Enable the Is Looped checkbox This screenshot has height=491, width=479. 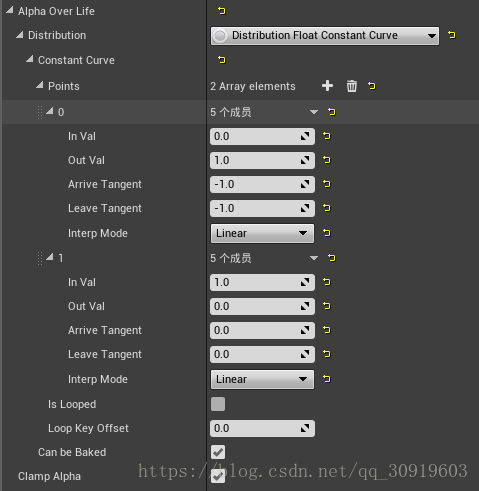[x=218, y=404]
